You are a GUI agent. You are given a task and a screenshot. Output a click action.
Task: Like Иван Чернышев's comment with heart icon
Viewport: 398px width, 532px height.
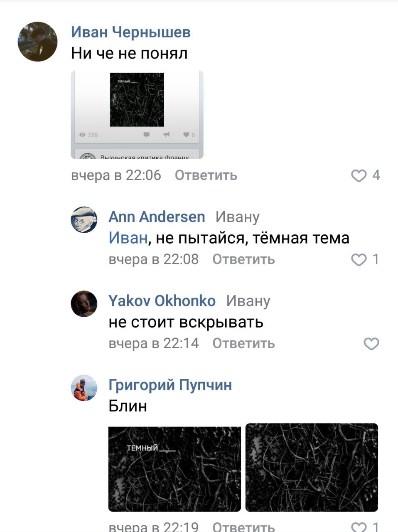coord(359,175)
